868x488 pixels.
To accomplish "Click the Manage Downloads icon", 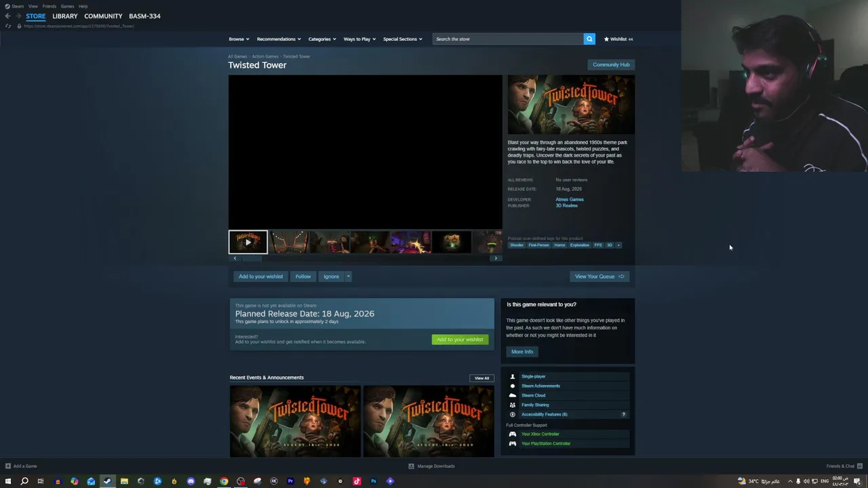I will 411,466.
